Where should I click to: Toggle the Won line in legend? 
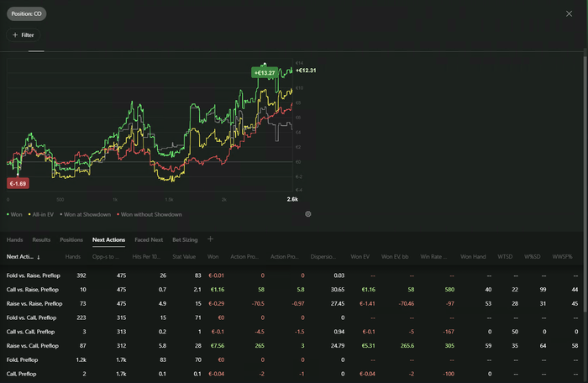coord(14,214)
